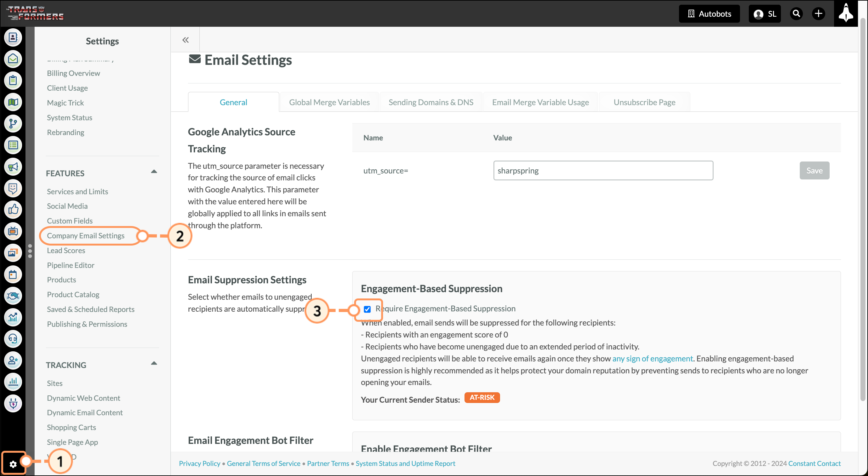Collapse the settings panel with double chevron
The height and width of the screenshot is (476, 868).
pos(185,40)
